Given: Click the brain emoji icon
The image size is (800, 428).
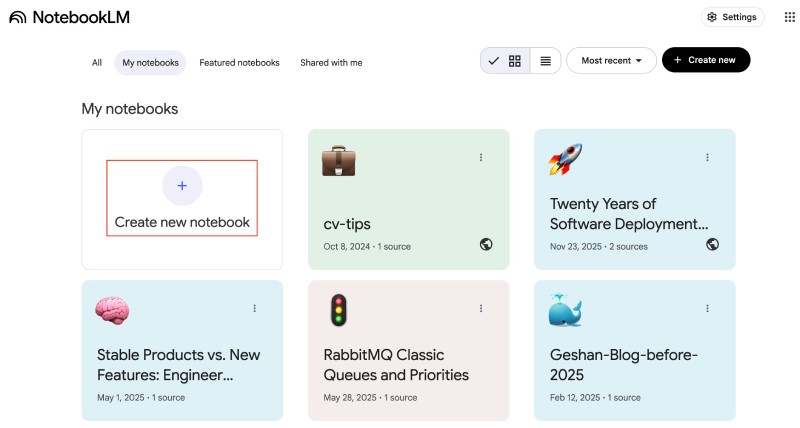Looking at the screenshot, I should click(112, 311).
